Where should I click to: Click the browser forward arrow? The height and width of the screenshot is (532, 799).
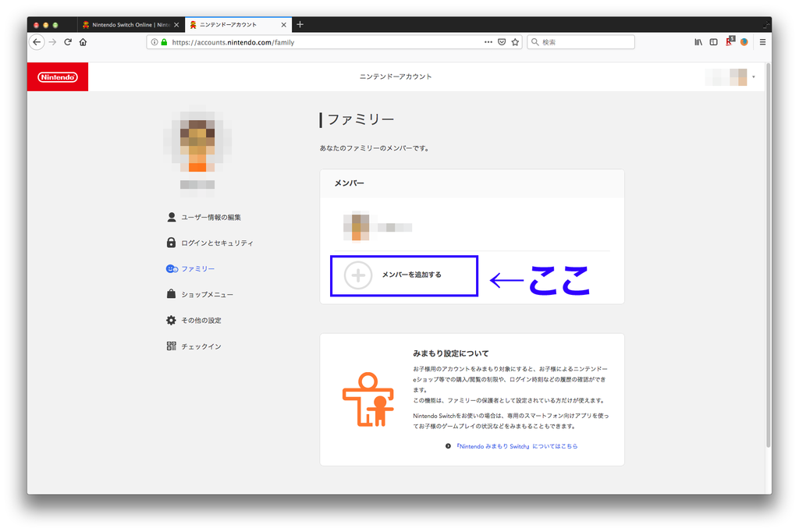click(52, 42)
